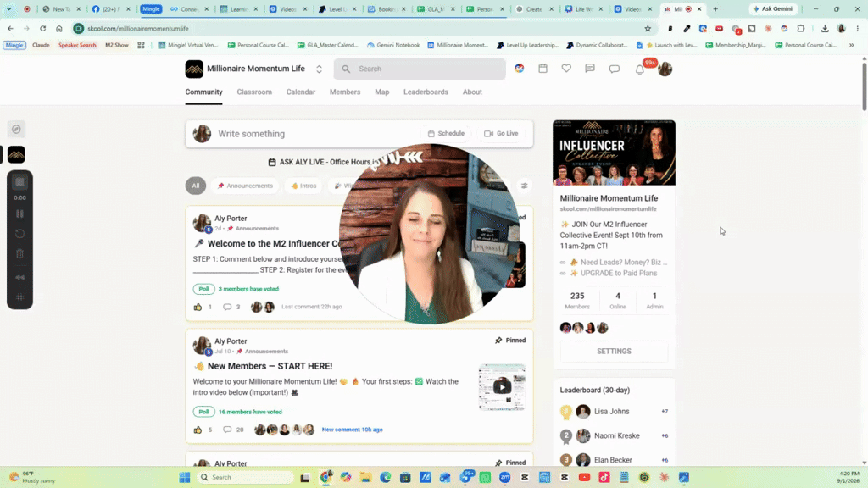Open Chrome downloads icon
Image resolution: width=868 pixels, height=488 pixels.
[x=824, y=28]
